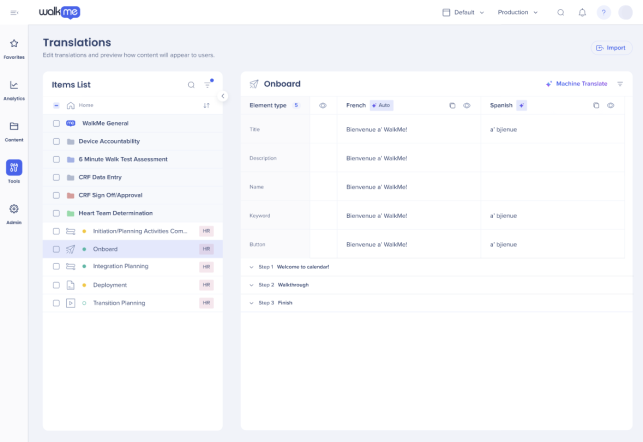Open the Content sidebar section
The image size is (643, 442).
pyautogui.click(x=14, y=131)
